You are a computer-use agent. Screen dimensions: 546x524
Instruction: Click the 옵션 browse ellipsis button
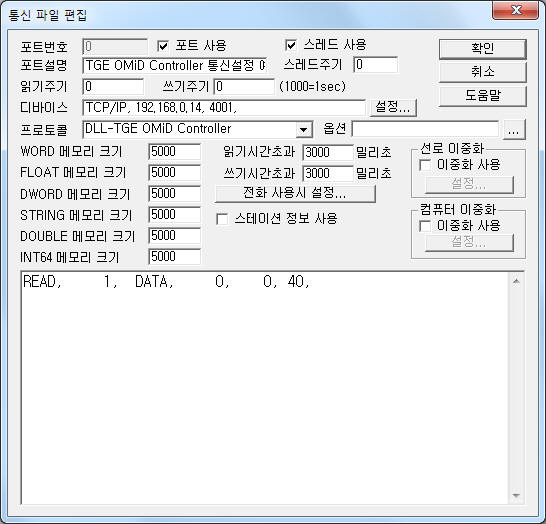[x=514, y=130]
